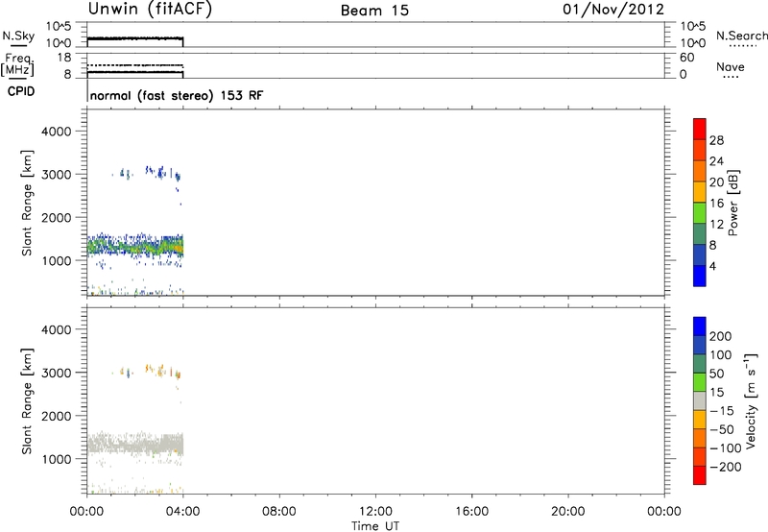Click the "N.Search" legend label

coord(742,36)
